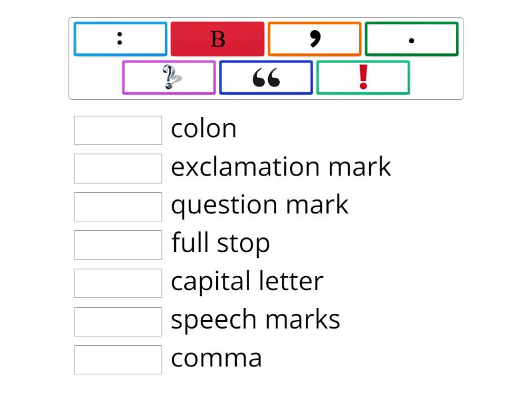This screenshot has height=399, width=532.
Task: Select the answer slot next to exclamation mark
Action: click(118, 168)
